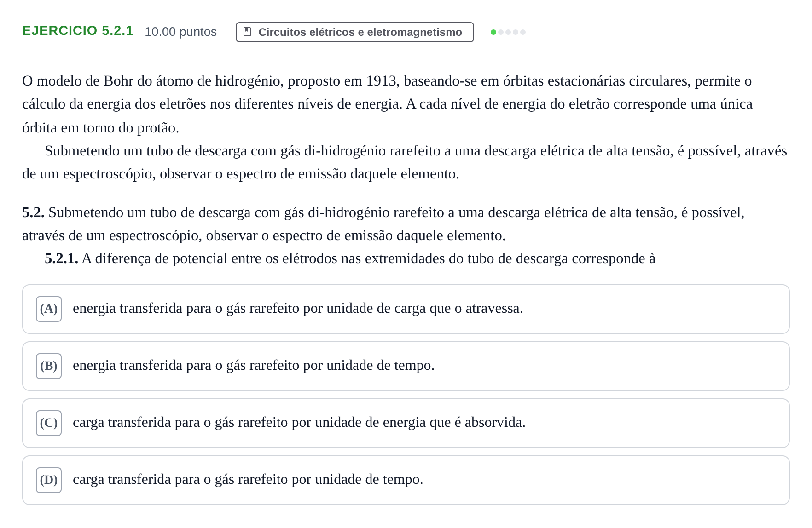This screenshot has width=812, height=528.
Task: Select answer option (B) letter badge
Action: (x=49, y=366)
